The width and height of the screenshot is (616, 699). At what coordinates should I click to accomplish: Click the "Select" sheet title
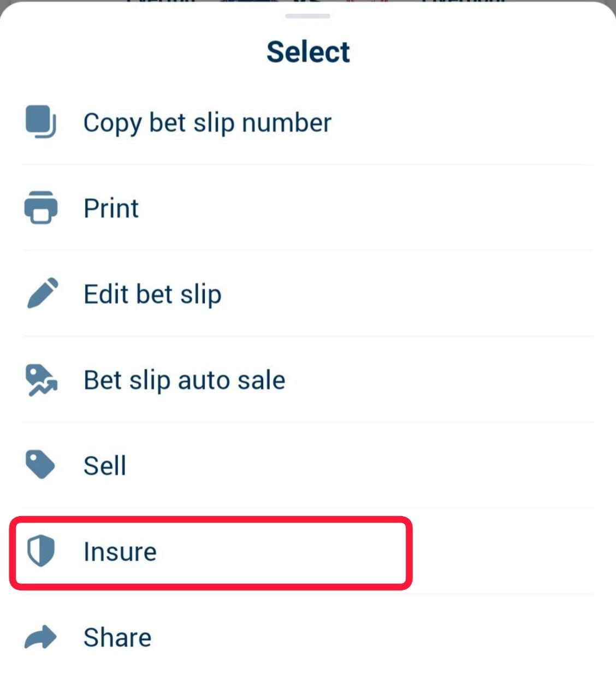click(x=308, y=52)
